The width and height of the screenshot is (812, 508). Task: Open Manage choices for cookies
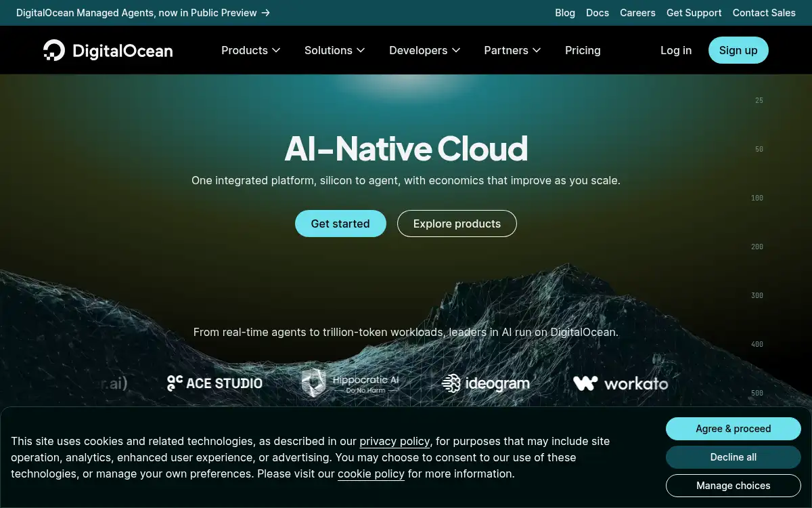[x=734, y=486]
